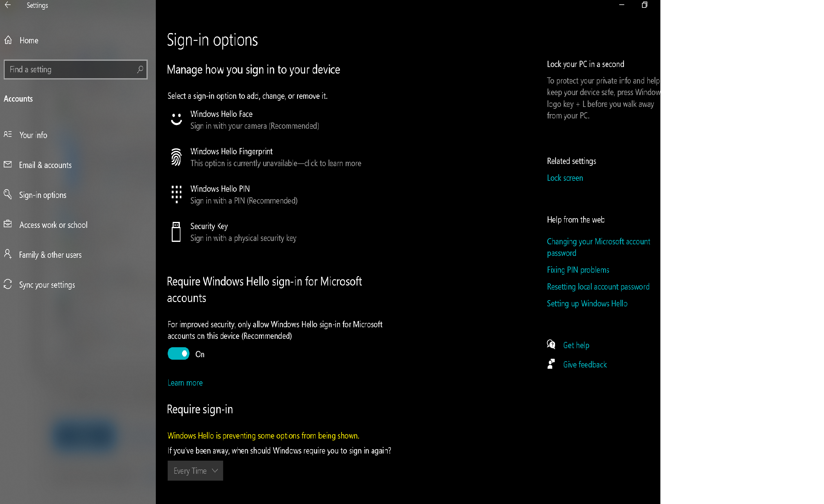Open the Every Time dropdown

(195, 470)
